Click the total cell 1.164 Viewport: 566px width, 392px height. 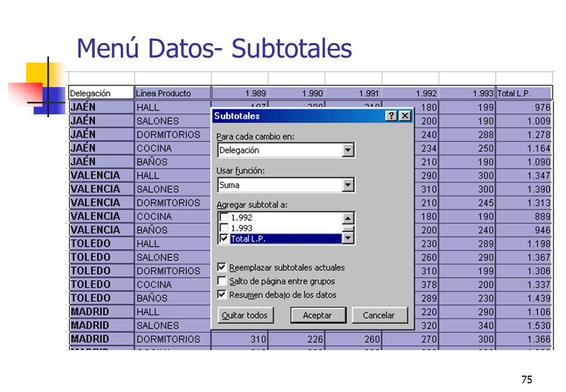click(525, 148)
